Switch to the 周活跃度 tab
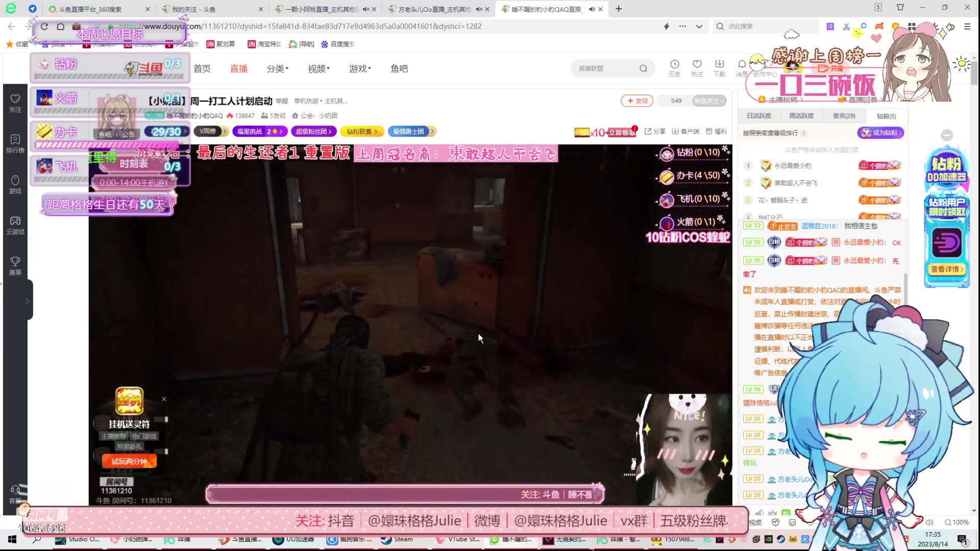Viewport: 980px width, 551px height. pos(801,116)
